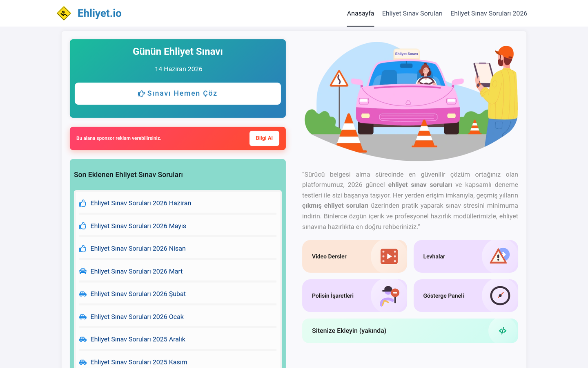Click the Ehliyet.io yellow road sign logo

64,13
